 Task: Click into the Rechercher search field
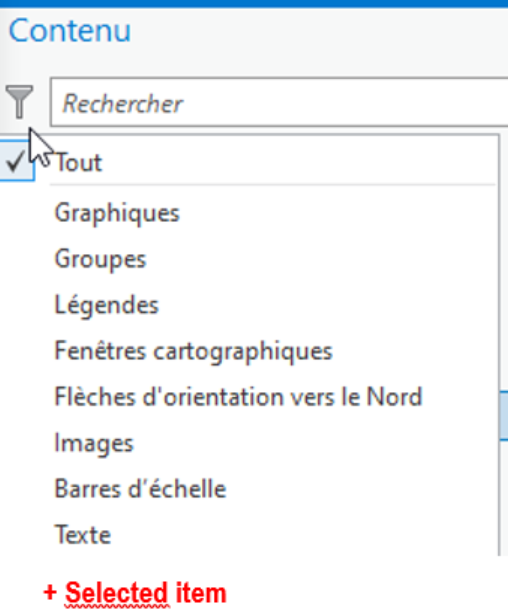[x=279, y=102]
